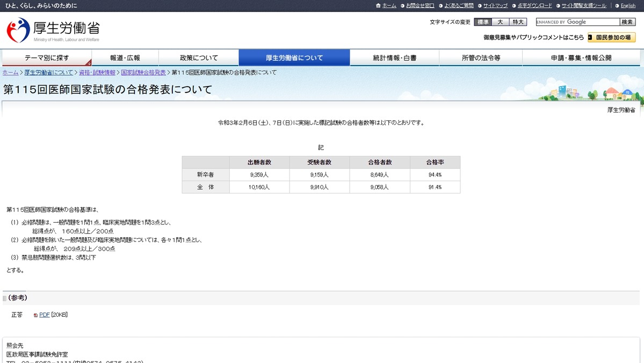
Task: Set text size to 特大
Action: pos(518,22)
